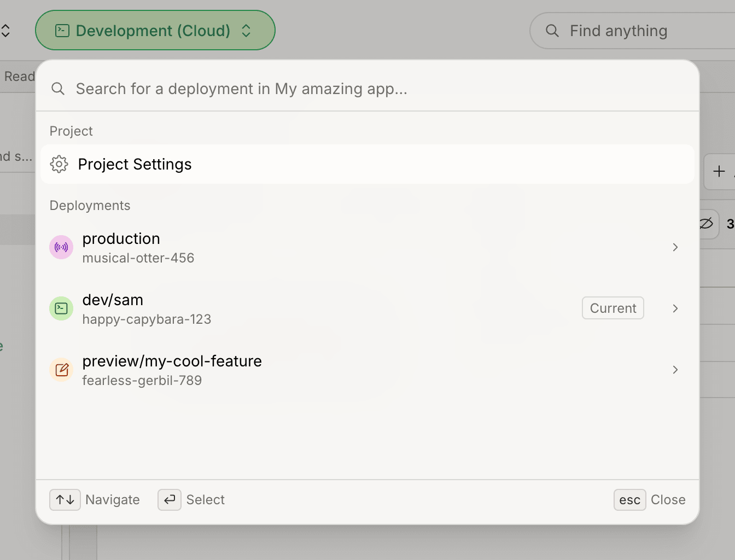Click the green terminal icon for dev/sam
The height and width of the screenshot is (560, 735).
point(61,308)
